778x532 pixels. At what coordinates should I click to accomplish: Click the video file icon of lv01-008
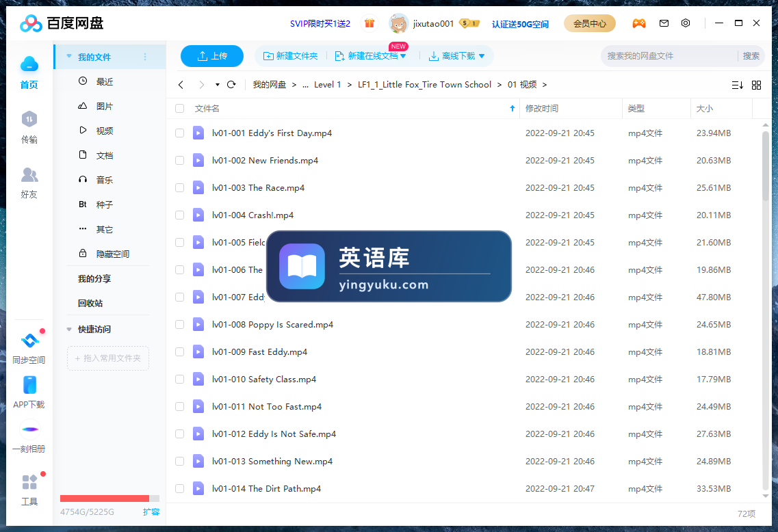198,324
